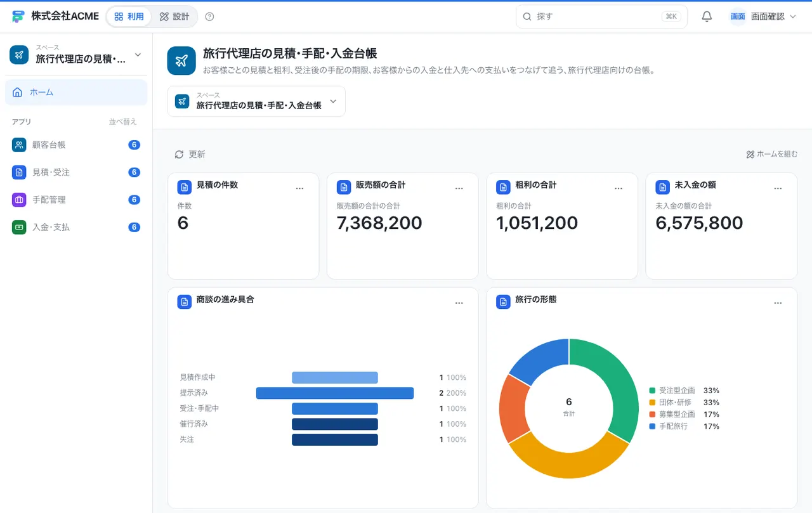
Task: Click the 見積作成中 funnel bar
Action: click(x=335, y=377)
